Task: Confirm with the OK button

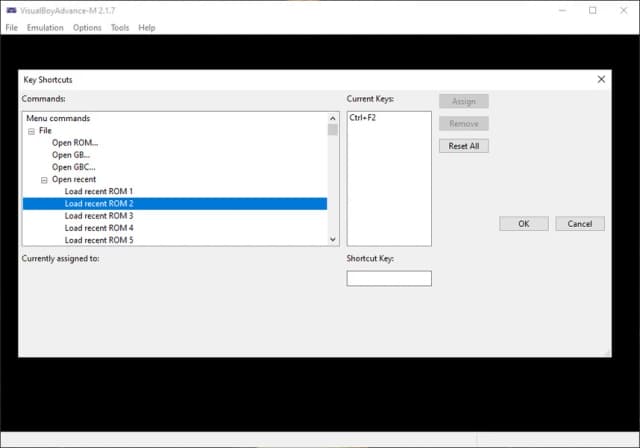Action: point(524,224)
